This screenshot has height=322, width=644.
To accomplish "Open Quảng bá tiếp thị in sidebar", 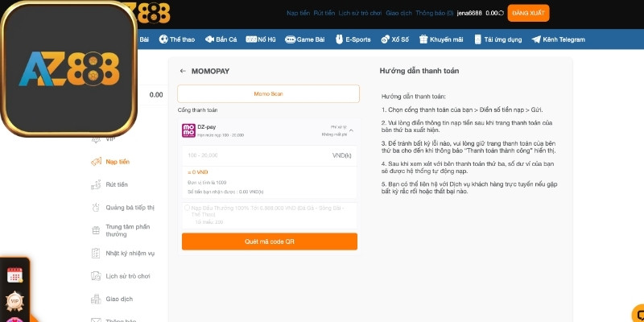I will point(130,208).
